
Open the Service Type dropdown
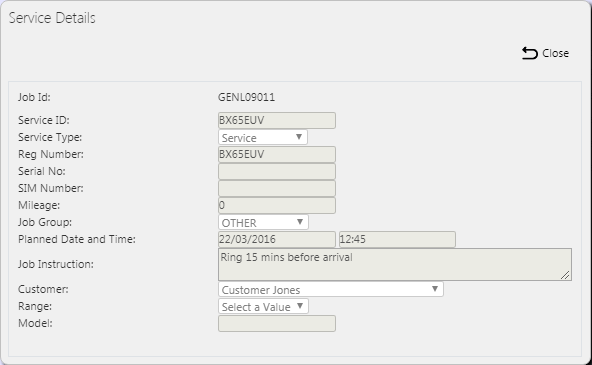pos(263,137)
